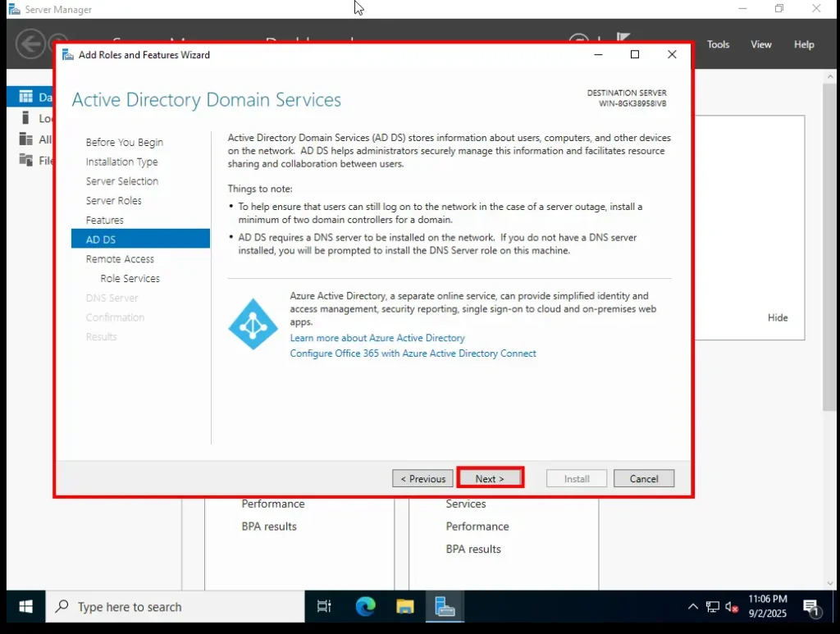Open Windows Start menu
840x634 pixels.
click(x=25, y=607)
